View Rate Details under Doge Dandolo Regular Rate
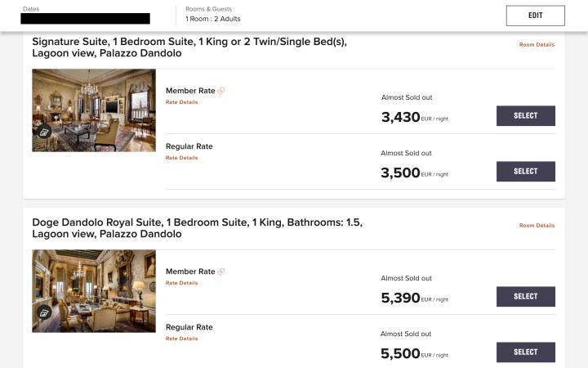The height and width of the screenshot is (368, 588). click(x=181, y=339)
